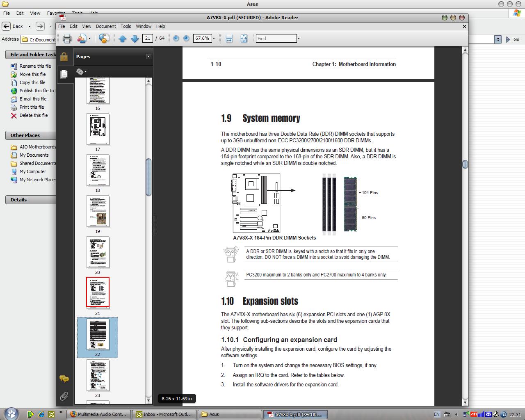Screen dimensions: 525x420
Task: Click Delete this file in Asus window
Action: (x=34, y=115)
